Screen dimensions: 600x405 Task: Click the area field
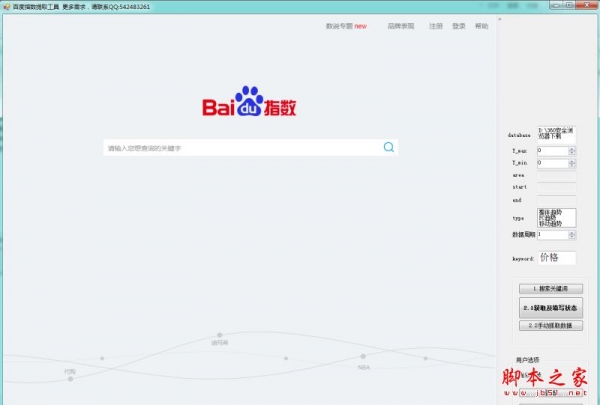pyautogui.click(x=556, y=176)
